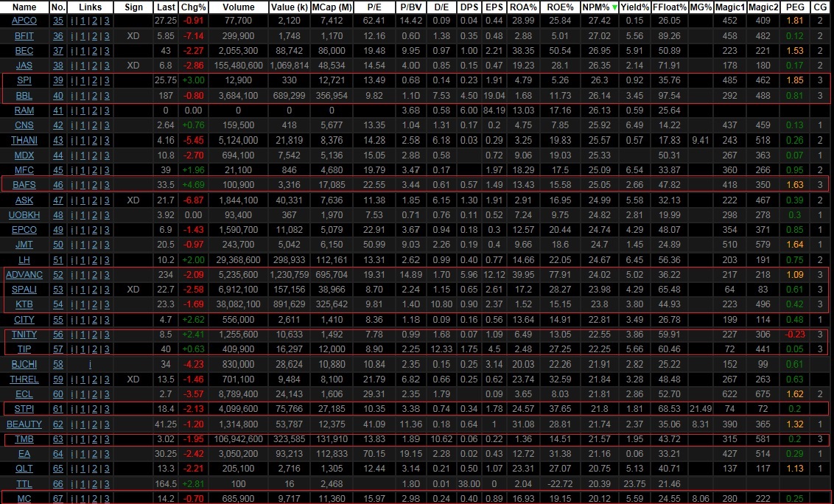Screen dimensions: 834x504
Task: Select RAM EPS value '84.19'
Action: click(494, 111)
